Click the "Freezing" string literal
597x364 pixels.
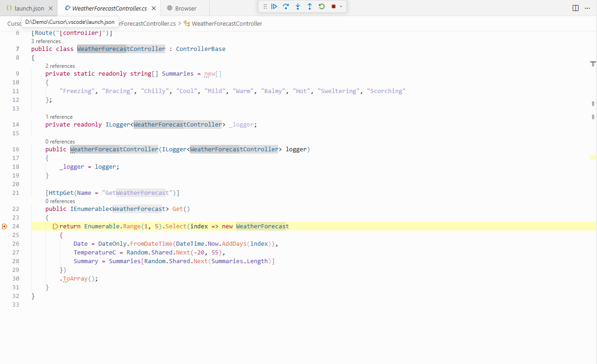click(77, 91)
